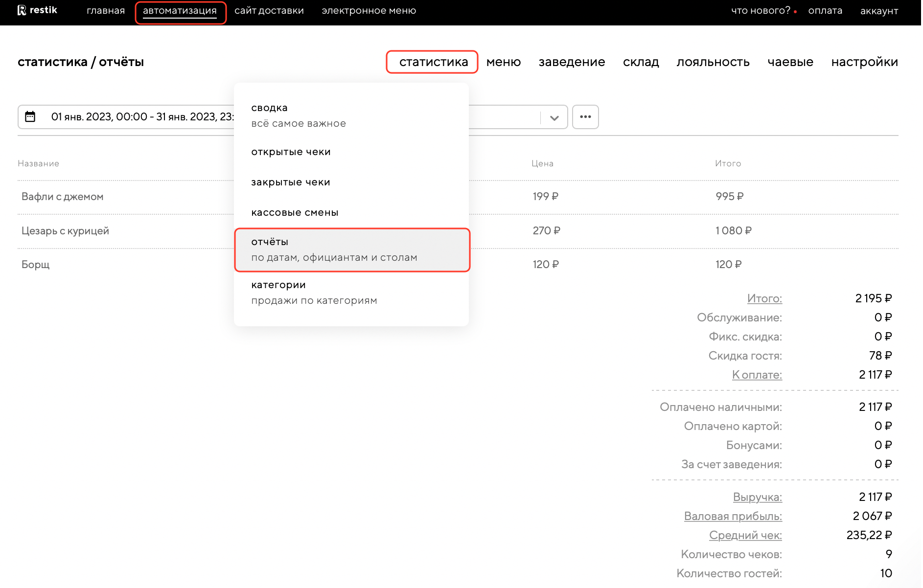The width and height of the screenshot is (923, 588).
Task: Expand the filter dropdown chevron
Action: point(554,118)
